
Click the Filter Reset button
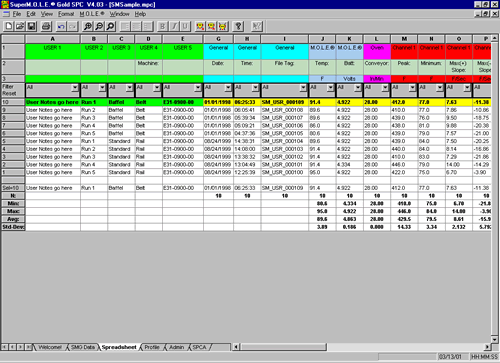[13, 90]
